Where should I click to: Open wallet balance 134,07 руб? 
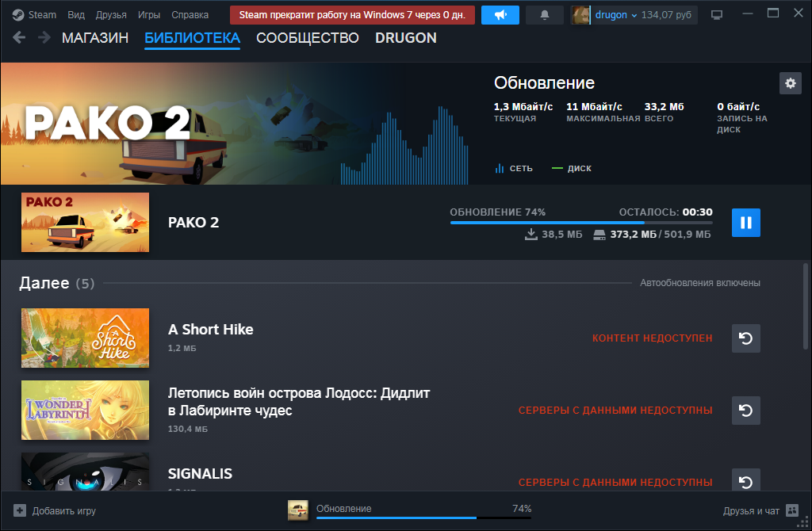click(666, 15)
